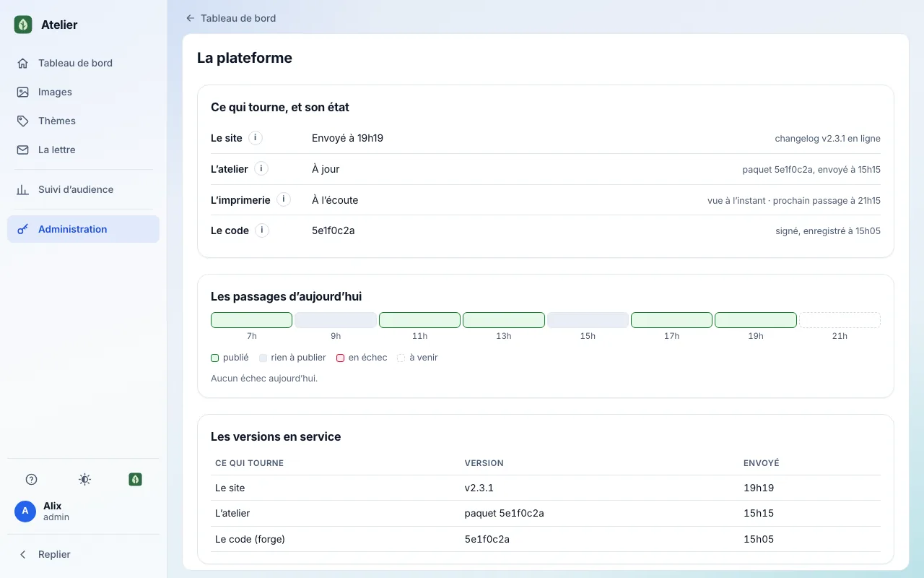Show info for L'imprimerie
The width and height of the screenshot is (924, 578).
[x=284, y=199]
